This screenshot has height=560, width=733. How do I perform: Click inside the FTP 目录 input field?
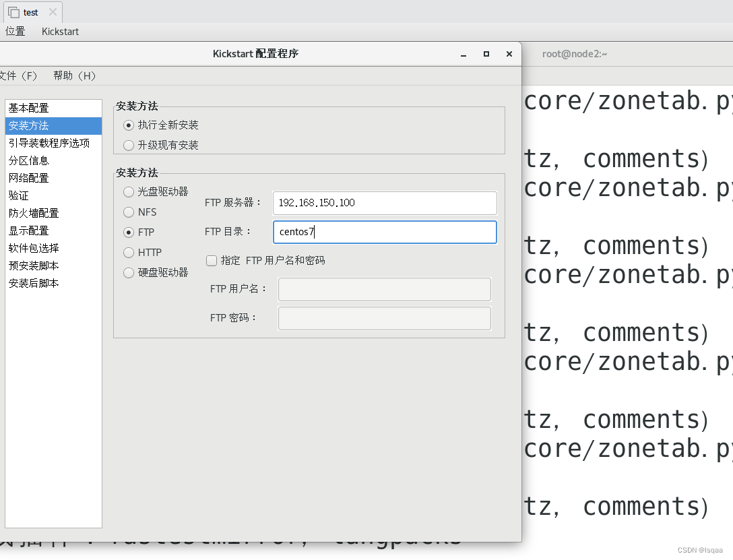[384, 232]
